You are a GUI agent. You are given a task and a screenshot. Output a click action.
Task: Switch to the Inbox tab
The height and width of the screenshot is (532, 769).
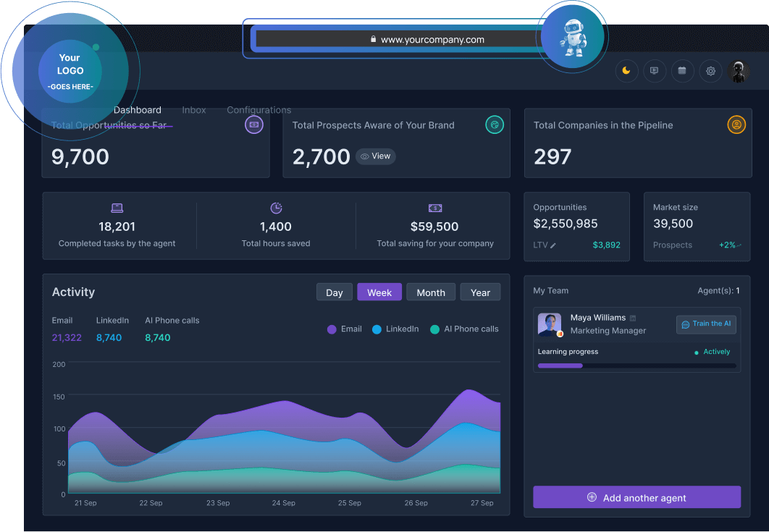tap(193, 110)
